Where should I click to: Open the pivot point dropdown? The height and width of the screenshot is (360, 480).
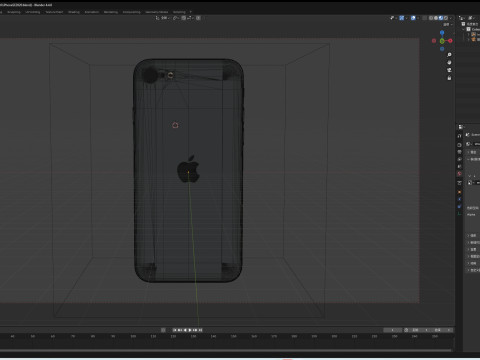click(x=176, y=18)
